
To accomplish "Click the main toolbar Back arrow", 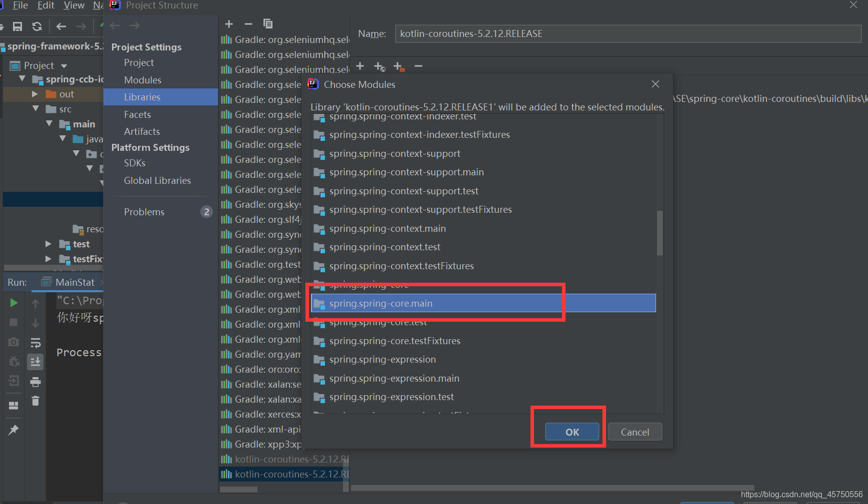I will pos(61,26).
